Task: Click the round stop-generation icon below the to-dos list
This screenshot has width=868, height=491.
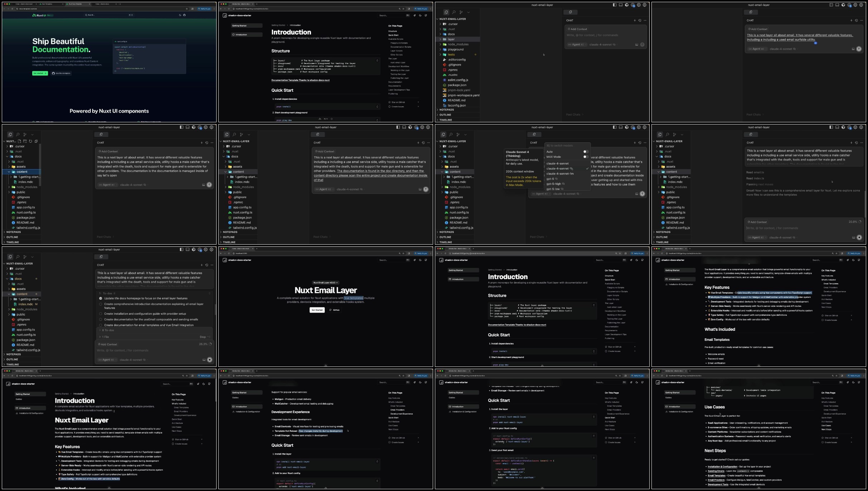Action: click(x=210, y=360)
